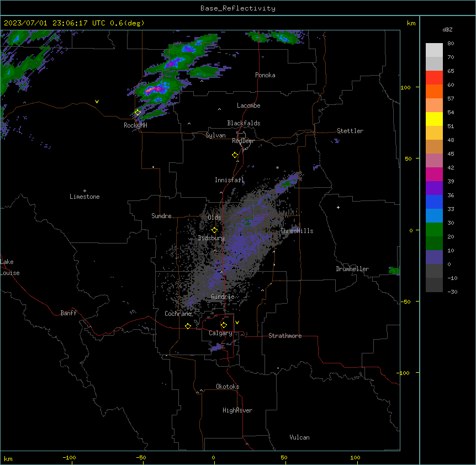Select the Okotoks label

pyautogui.click(x=228, y=387)
